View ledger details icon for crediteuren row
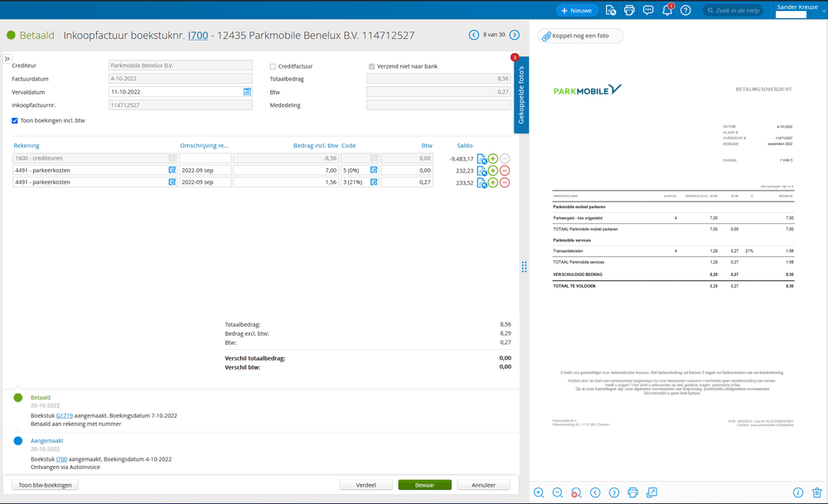Viewport: 828px width, 504px height. (482, 158)
